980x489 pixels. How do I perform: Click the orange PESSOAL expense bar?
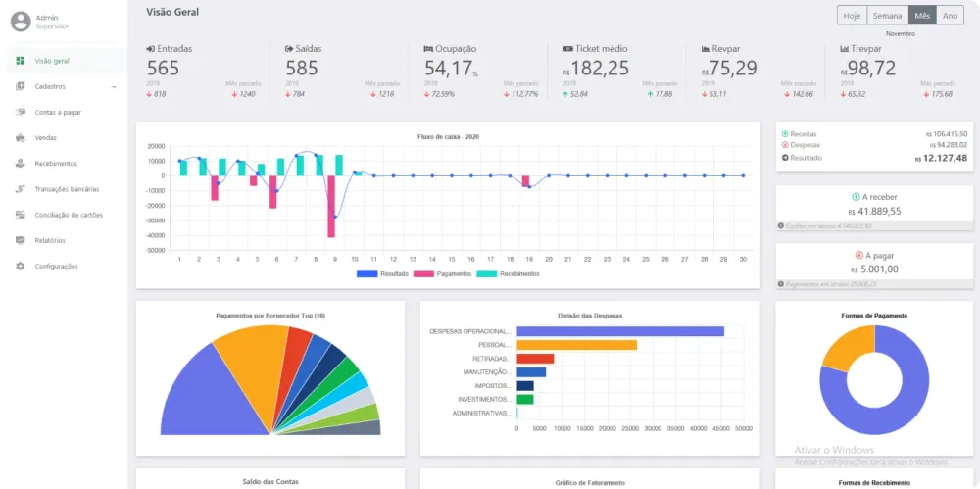[577, 345]
